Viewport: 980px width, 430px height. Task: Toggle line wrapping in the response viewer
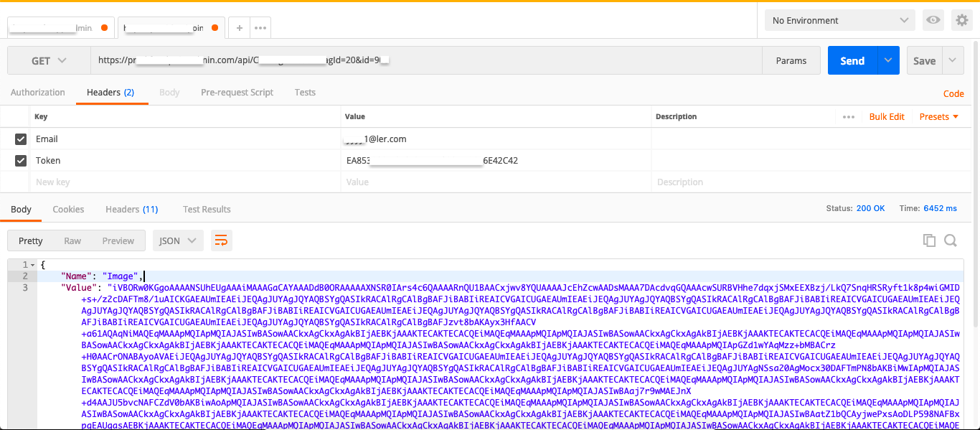(x=221, y=240)
